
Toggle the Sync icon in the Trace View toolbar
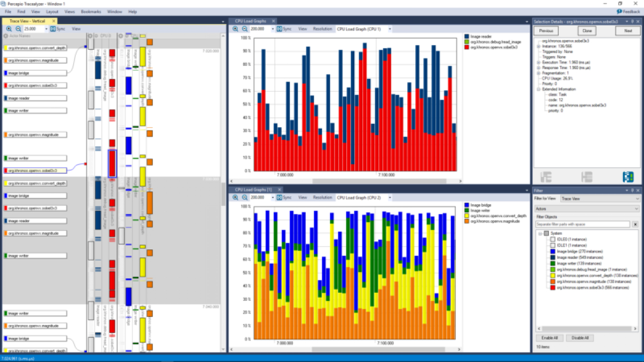pos(53,29)
